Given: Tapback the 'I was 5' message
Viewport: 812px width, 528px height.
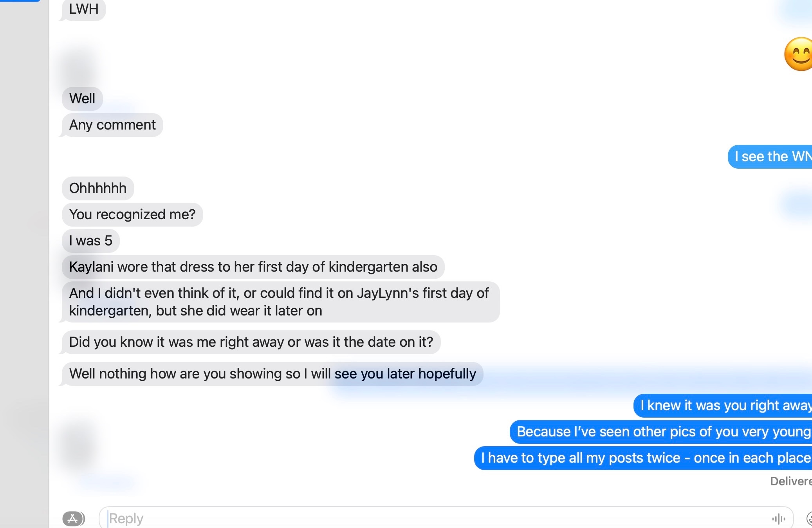Looking at the screenshot, I should click(x=90, y=241).
